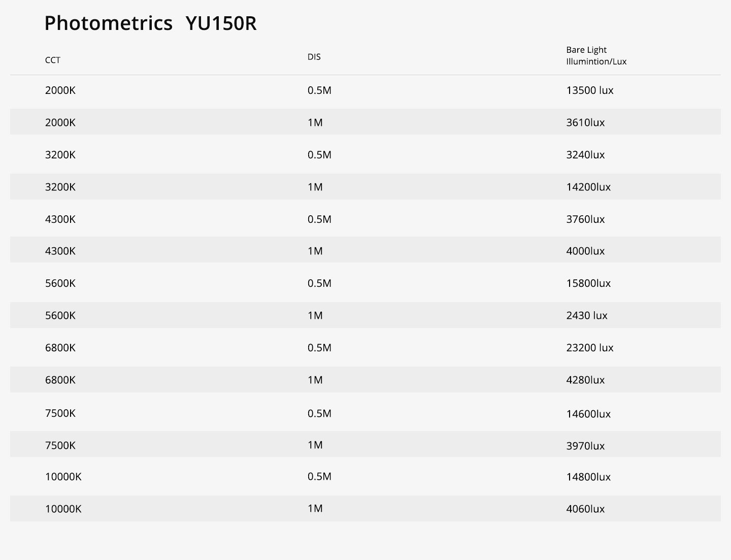Viewport: 731px width, 560px height.
Task: Select the 14600lux value
Action: click(588, 414)
